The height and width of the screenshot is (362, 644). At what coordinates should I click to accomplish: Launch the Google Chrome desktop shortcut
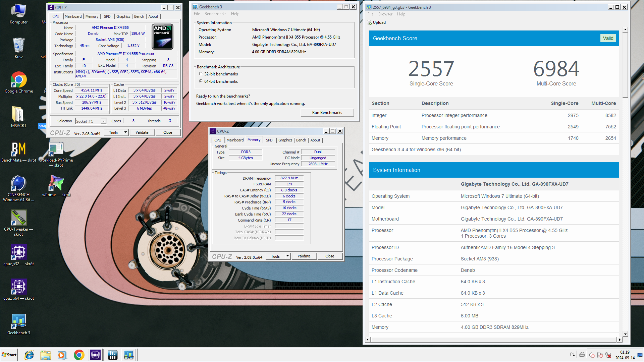tap(18, 82)
